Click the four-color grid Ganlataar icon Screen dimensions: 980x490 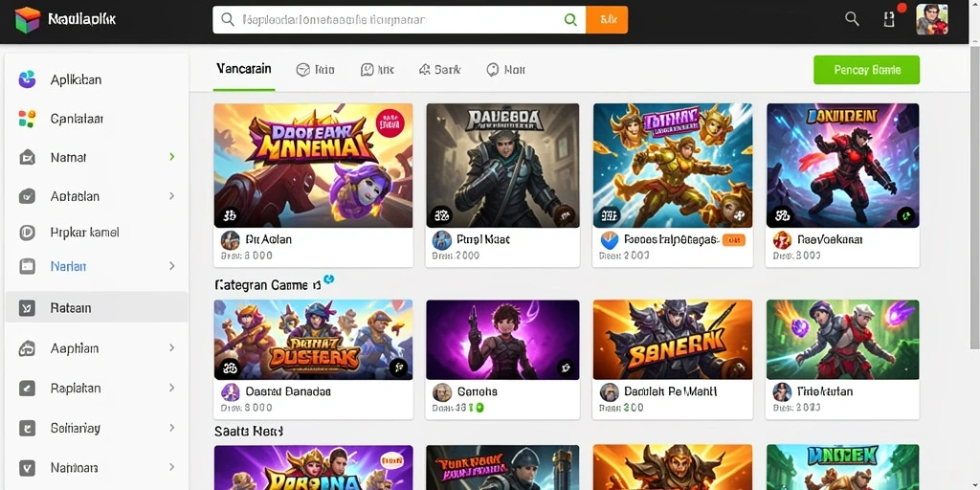point(28,119)
